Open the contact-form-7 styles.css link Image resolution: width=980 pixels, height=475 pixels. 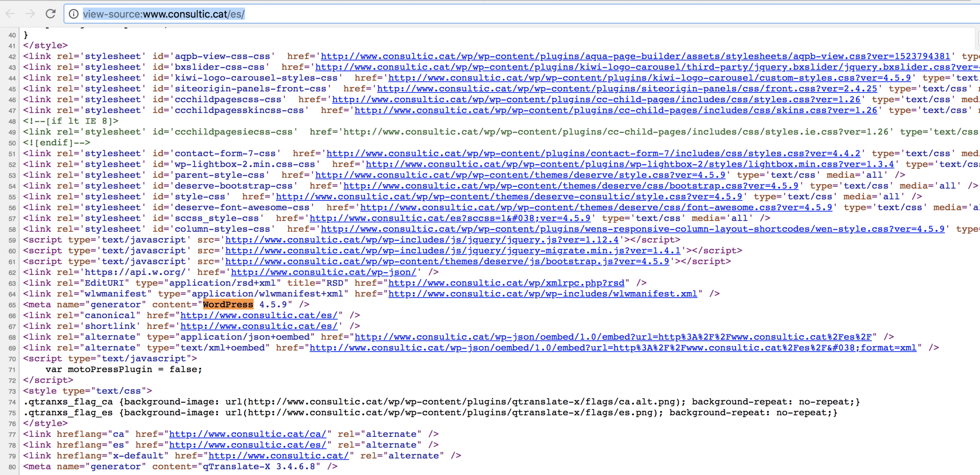593,154
